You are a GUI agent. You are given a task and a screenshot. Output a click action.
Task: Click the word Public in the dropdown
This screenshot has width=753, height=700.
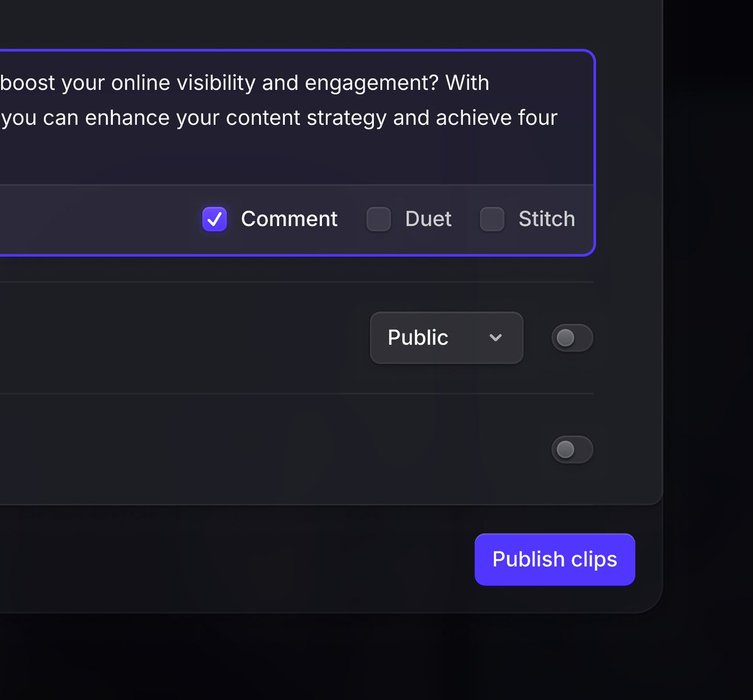click(418, 338)
